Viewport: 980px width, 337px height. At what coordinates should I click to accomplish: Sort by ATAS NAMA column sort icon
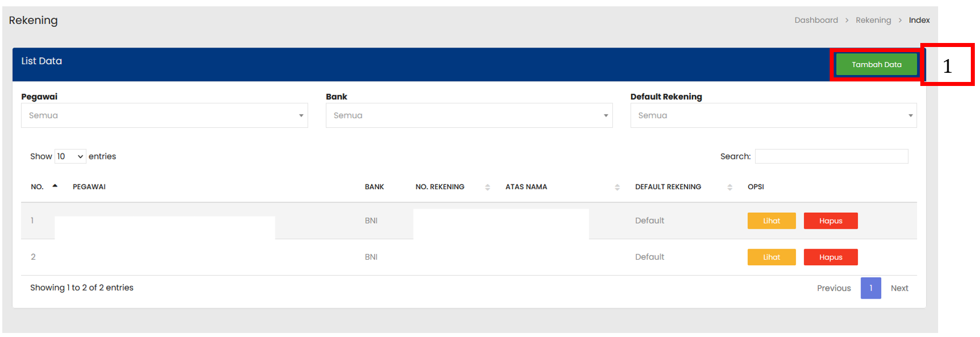(x=617, y=187)
